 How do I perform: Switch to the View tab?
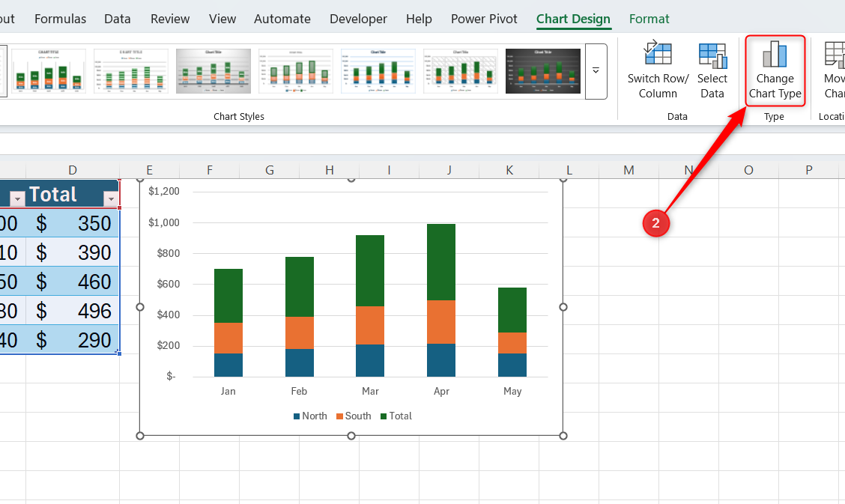(x=222, y=19)
